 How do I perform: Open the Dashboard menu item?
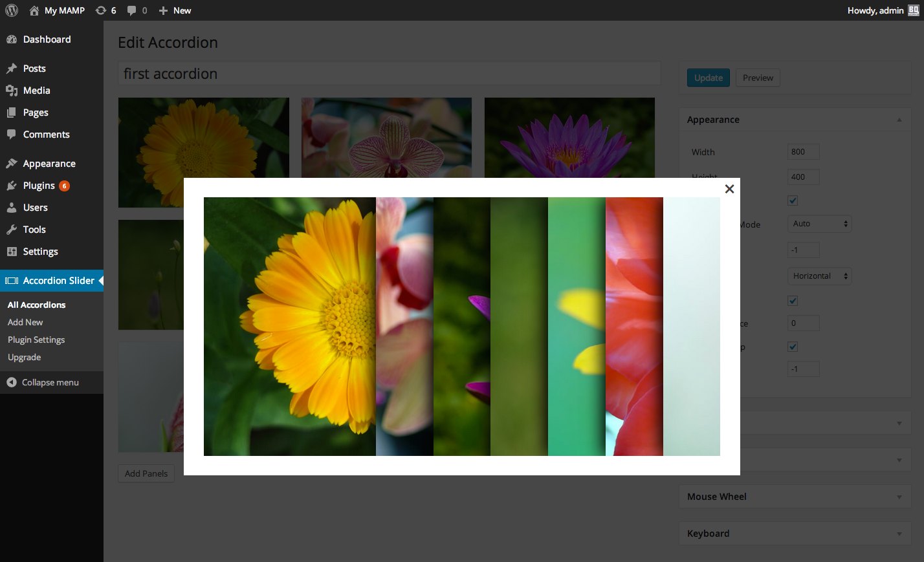52,39
